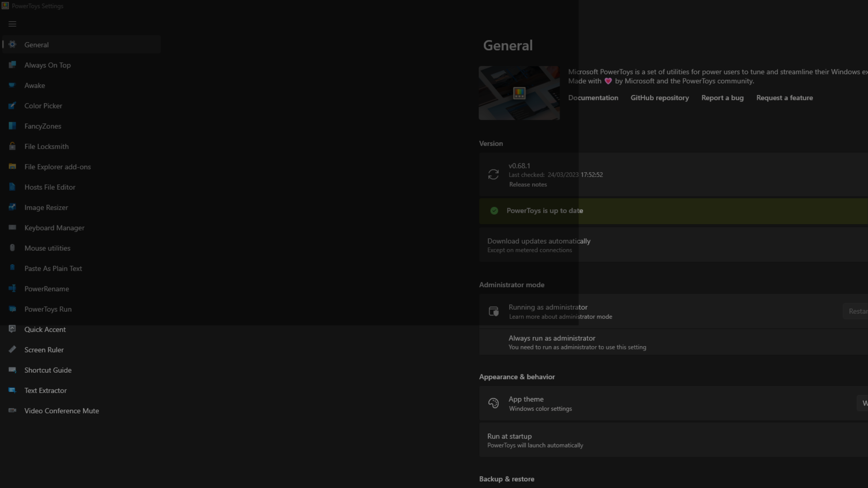Open the Awake settings page
Viewport: 868px width, 488px height.
(35, 85)
